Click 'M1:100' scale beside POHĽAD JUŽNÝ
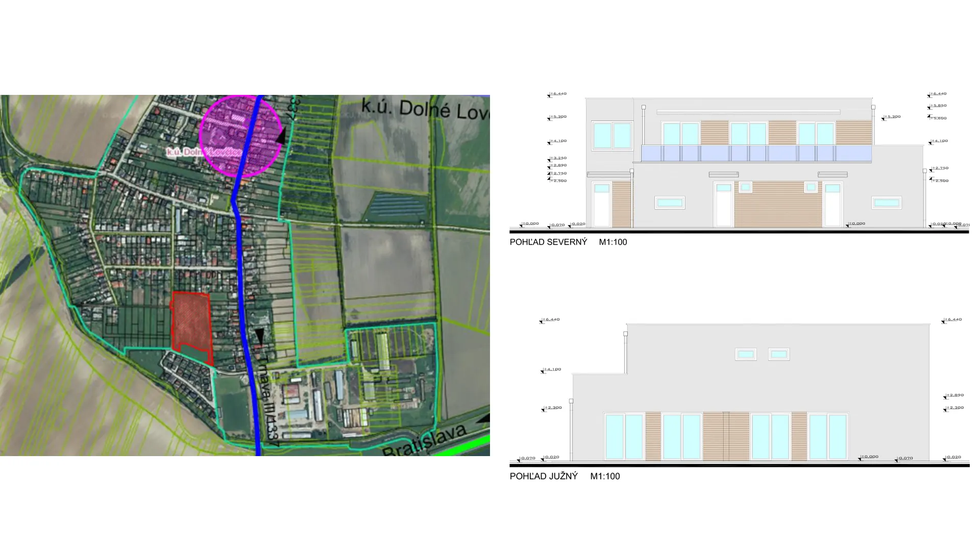The image size is (980, 551). pyautogui.click(x=605, y=477)
